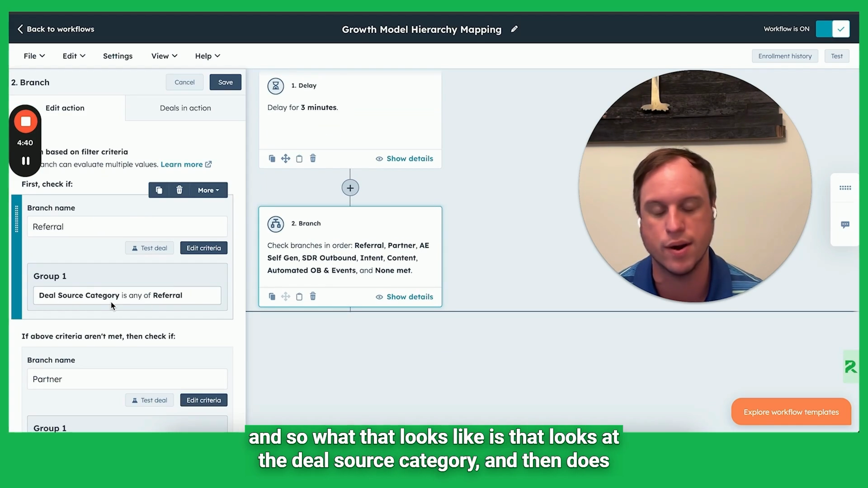This screenshot has width=868, height=488.
Task: Switch to Deals in action tab
Action: [x=185, y=108]
